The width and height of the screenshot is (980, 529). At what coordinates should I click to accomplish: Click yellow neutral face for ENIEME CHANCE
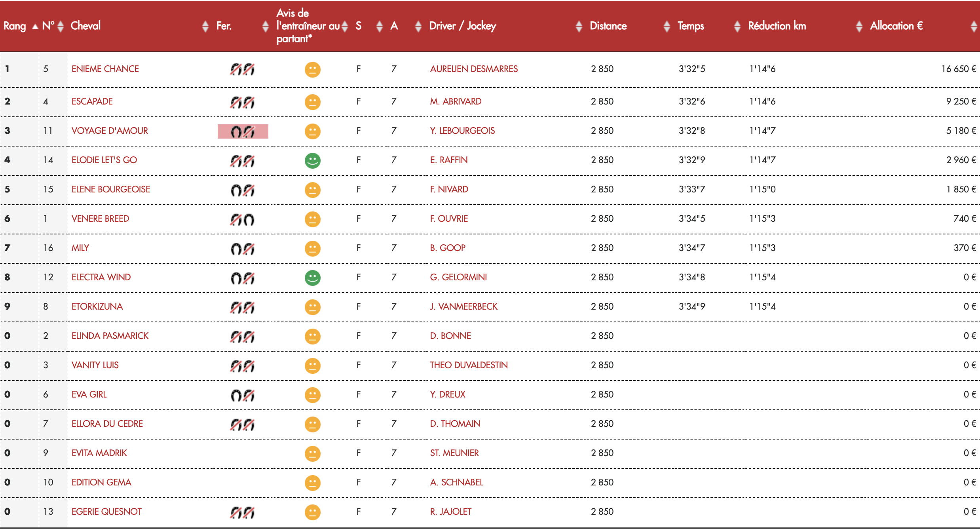[313, 70]
